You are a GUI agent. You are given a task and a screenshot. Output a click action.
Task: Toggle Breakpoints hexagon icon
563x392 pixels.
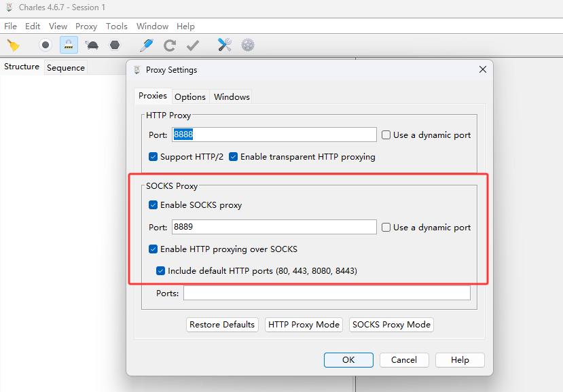tap(115, 45)
